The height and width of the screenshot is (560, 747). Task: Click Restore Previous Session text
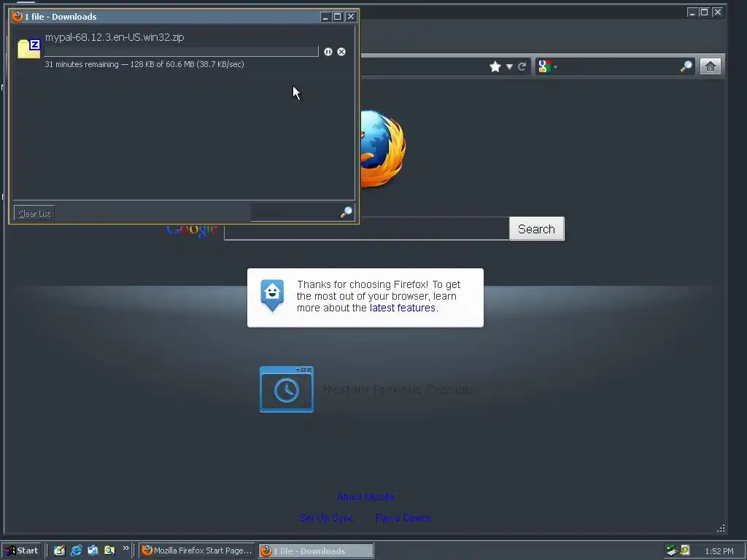coord(397,389)
